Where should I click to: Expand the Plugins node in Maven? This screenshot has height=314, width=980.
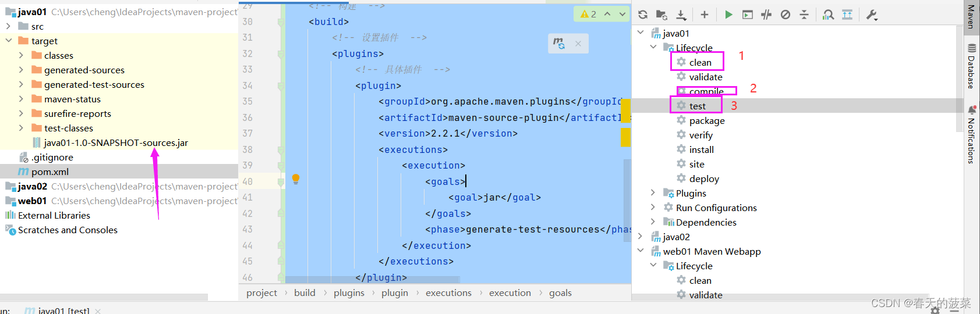click(x=653, y=193)
